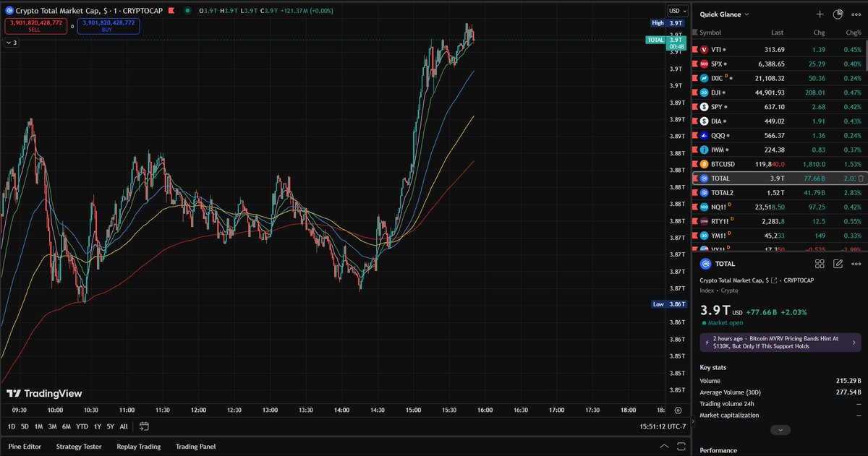
Task: Open the Trading Panel tab
Action: [196, 447]
